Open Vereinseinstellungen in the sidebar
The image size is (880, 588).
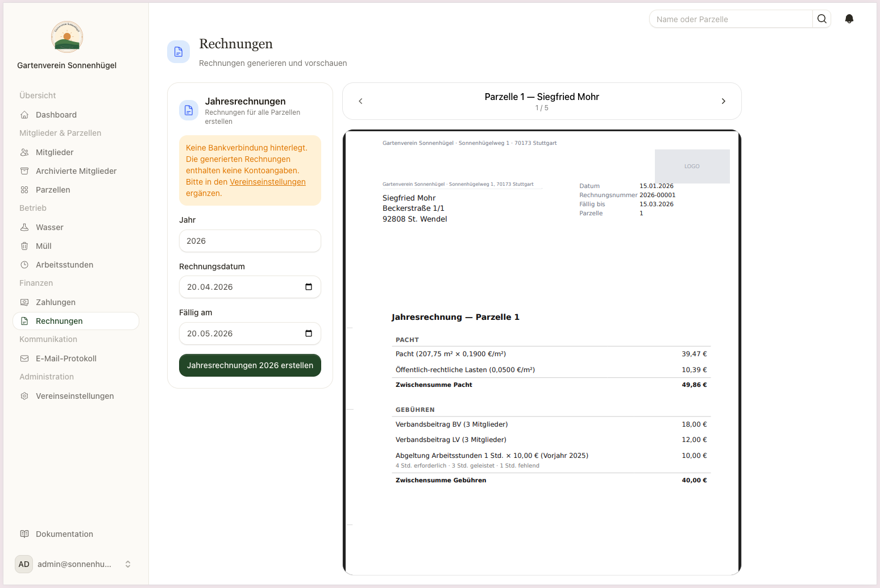tap(76, 396)
